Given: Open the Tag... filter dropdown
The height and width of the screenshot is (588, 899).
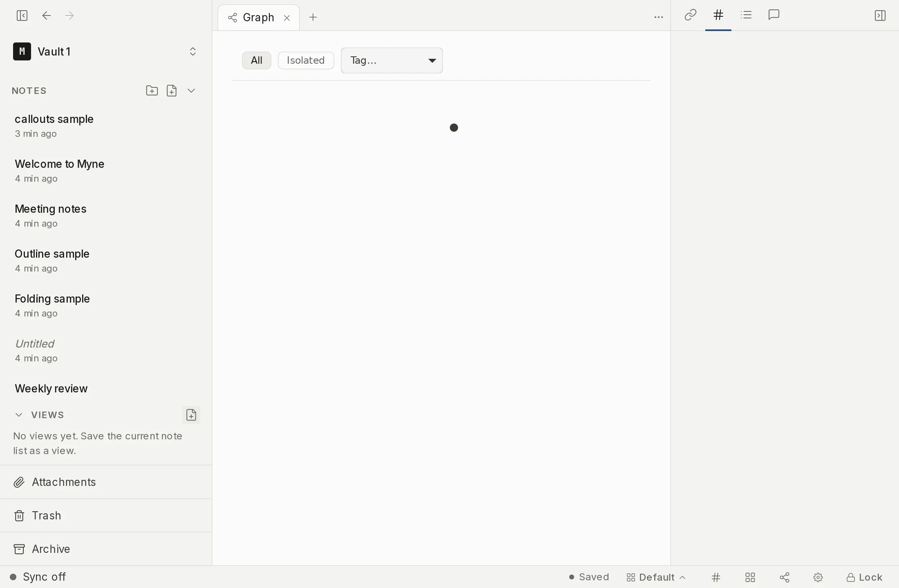Looking at the screenshot, I should coord(392,60).
